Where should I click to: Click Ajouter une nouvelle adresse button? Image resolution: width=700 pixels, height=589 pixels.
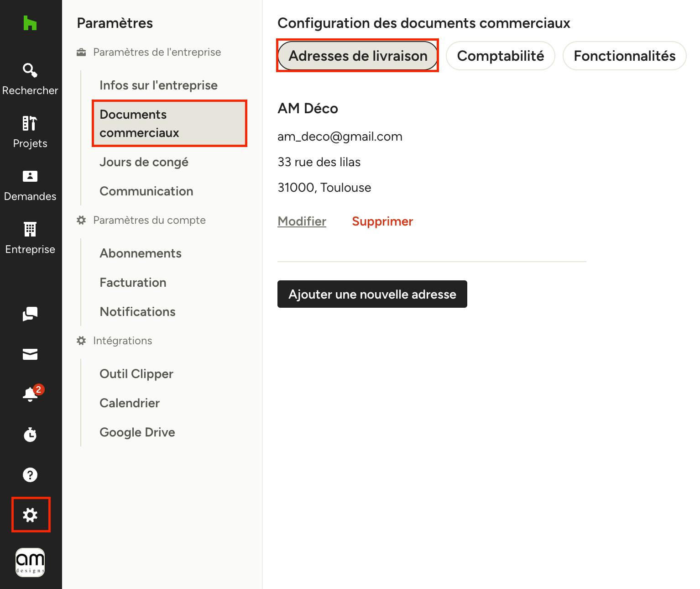tap(372, 294)
